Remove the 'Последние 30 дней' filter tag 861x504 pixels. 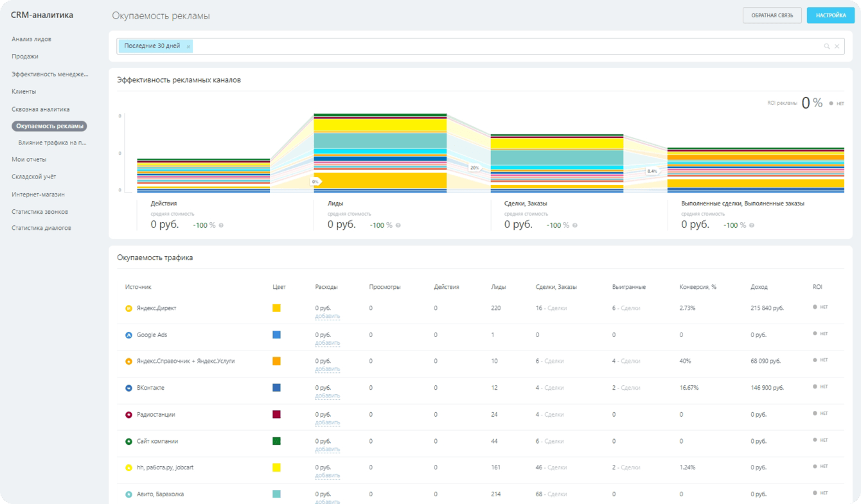(x=188, y=47)
